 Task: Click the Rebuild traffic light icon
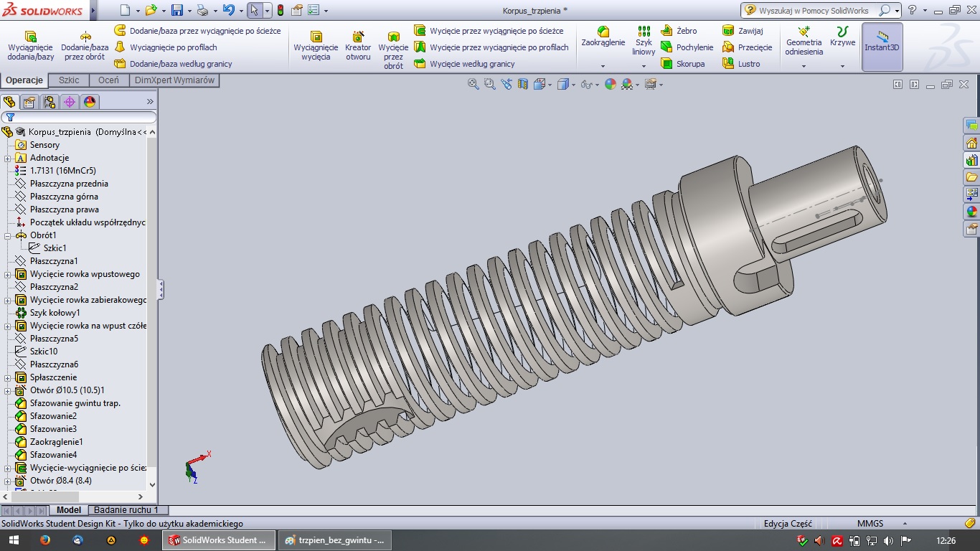[x=280, y=10]
